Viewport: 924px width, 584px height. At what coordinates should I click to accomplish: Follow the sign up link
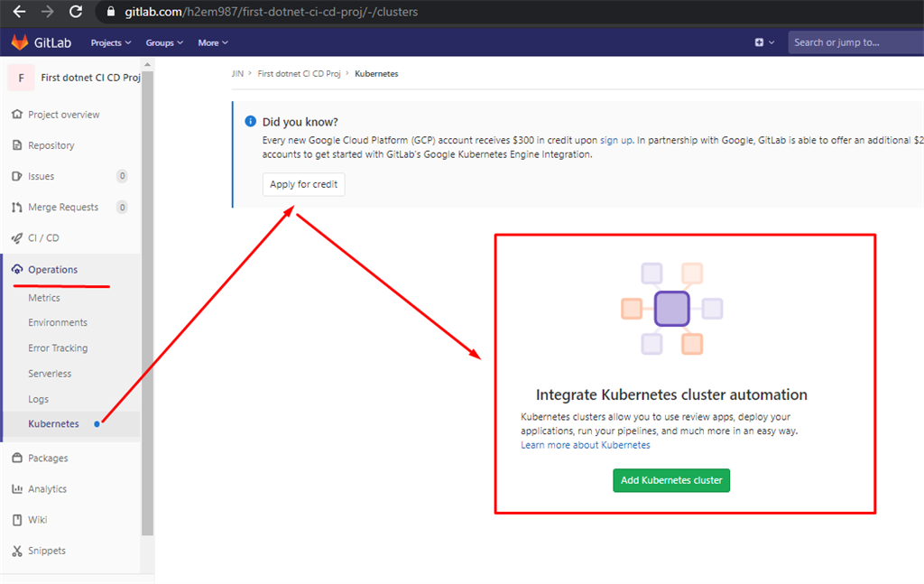pyautogui.click(x=615, y=140)
